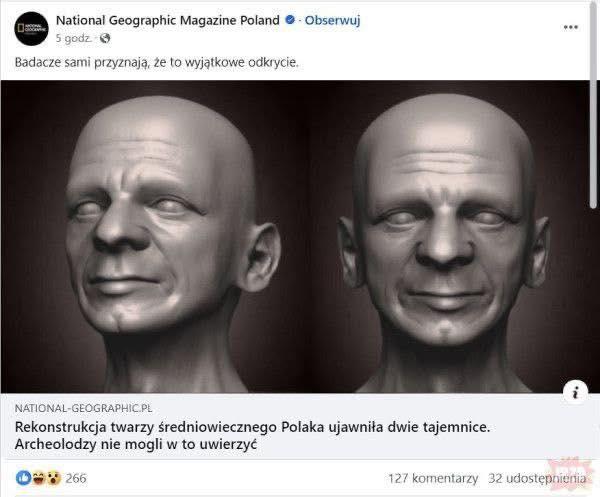View the 32 udostępnienia shares
600x497 pixels.
[x=537, y=478]
